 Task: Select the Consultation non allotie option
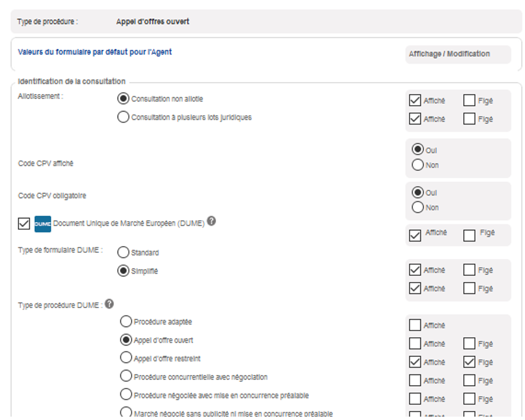(x=123, y=99)
